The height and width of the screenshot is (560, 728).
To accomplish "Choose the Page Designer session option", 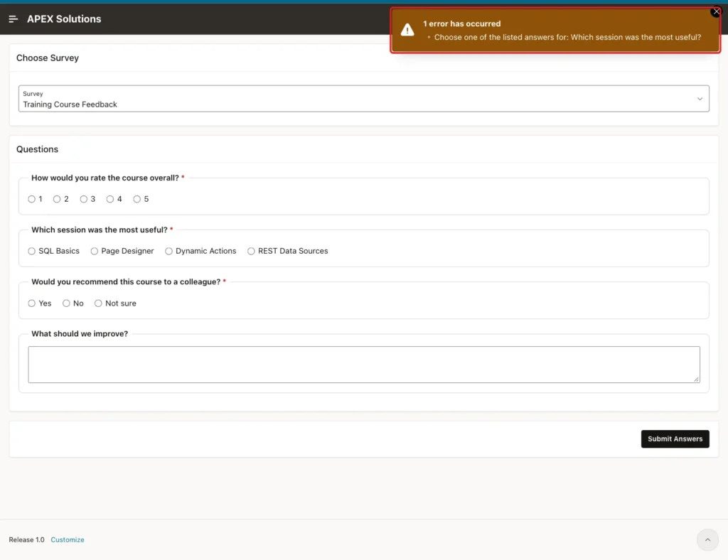I will [95, 251].
